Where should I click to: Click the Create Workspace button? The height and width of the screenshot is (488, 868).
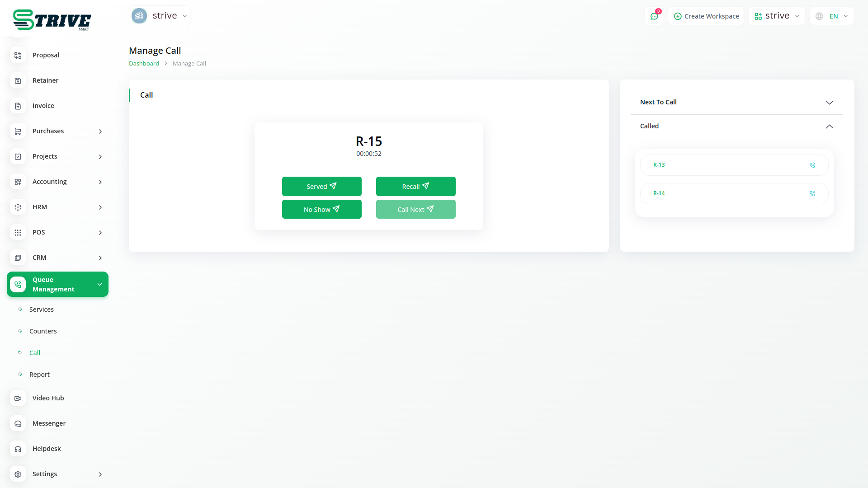tap(706, 16)
